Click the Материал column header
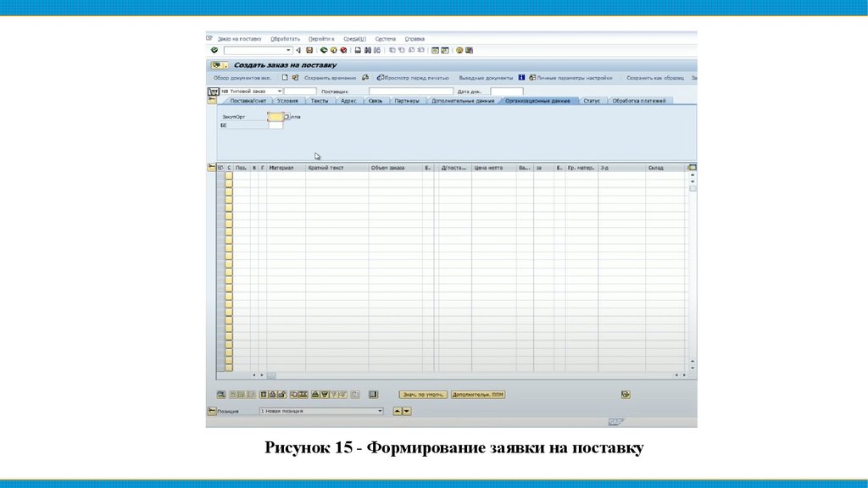 coord(286,168)
